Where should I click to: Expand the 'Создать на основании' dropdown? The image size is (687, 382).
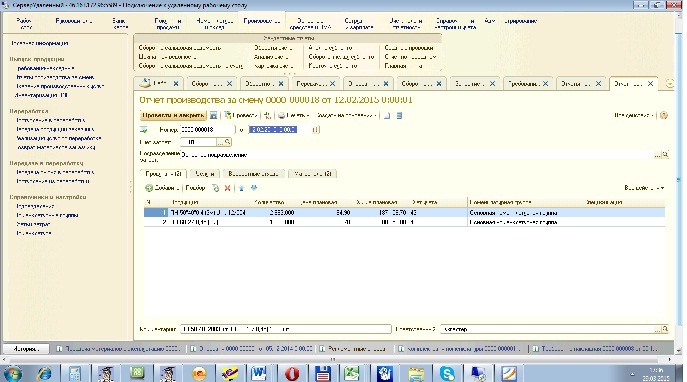click(346, 116)
